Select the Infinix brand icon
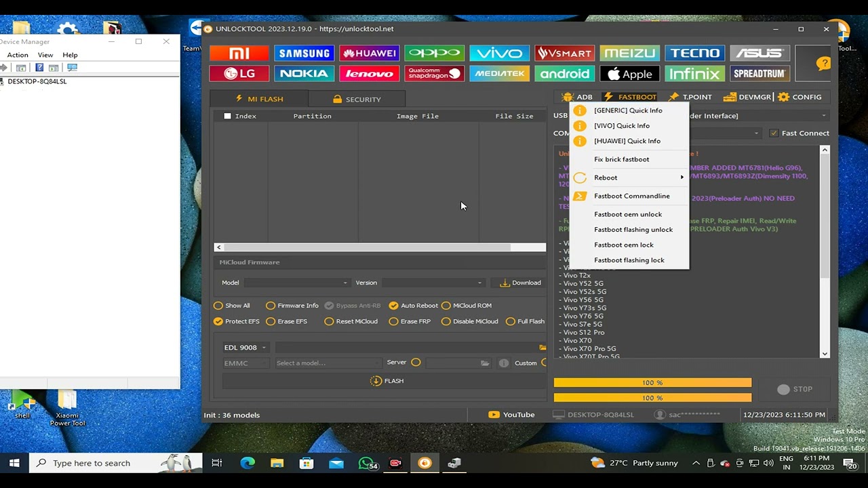 click(694, 73)
